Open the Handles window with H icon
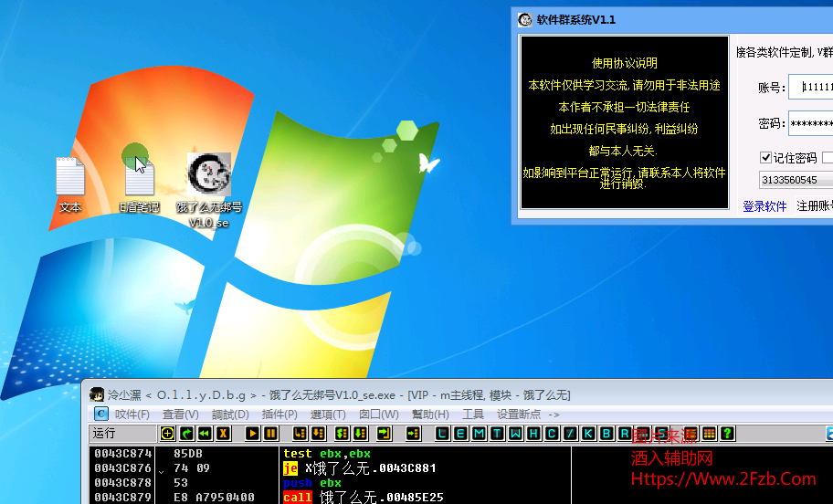 coord(533,434)
